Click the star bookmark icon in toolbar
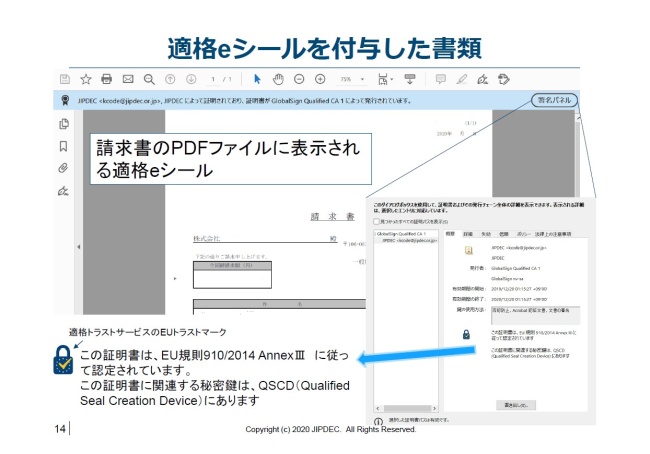This screenshot has width=650, height=454. (x=86, y=79)
